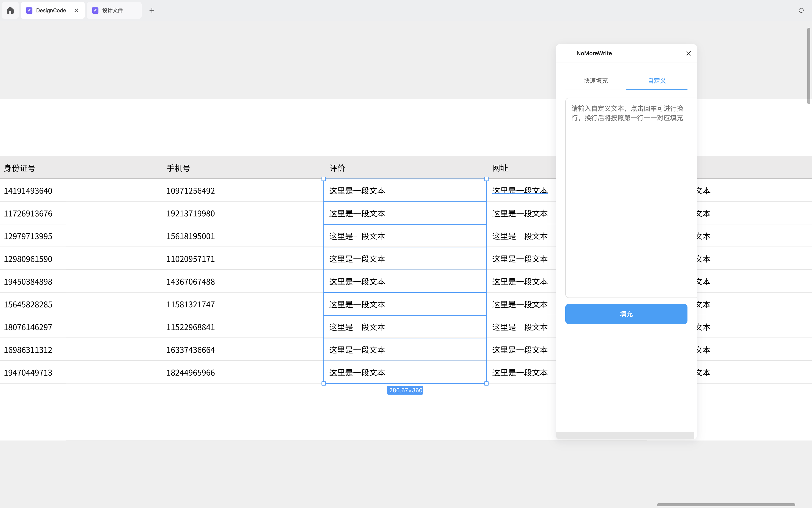Select the 快速填充 tab
The width and height of the screenshot is (812, 508).
596,81
